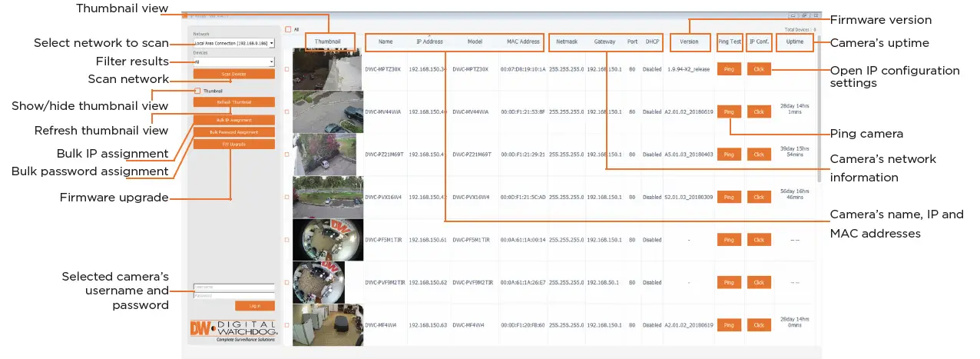
Task: Click the vertical scrollbar of device list
Action: coord(818,108)
